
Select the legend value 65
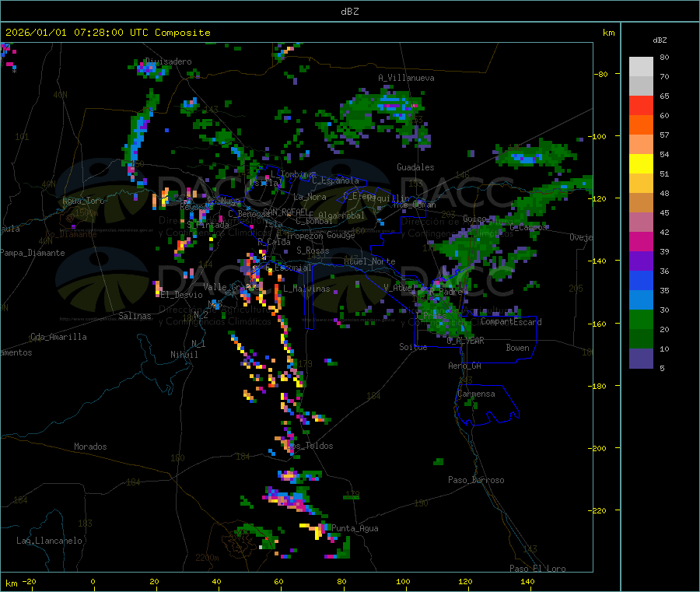tap(664, 96)
